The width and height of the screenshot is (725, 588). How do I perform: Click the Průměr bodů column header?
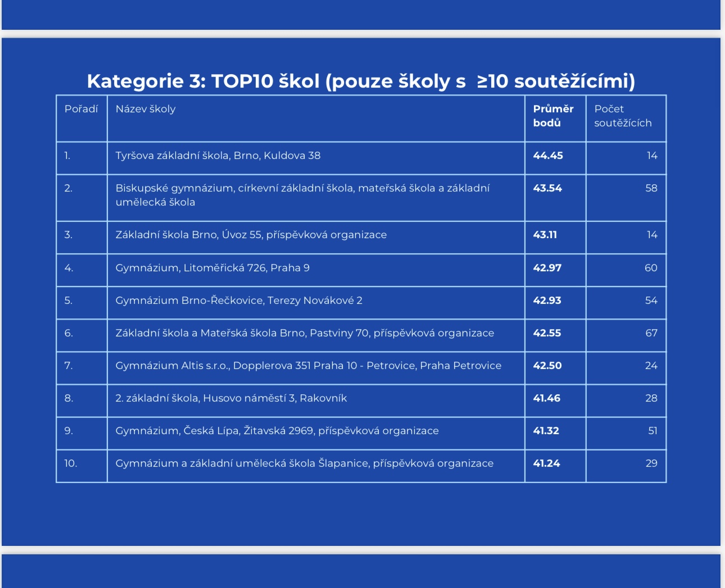553,116
